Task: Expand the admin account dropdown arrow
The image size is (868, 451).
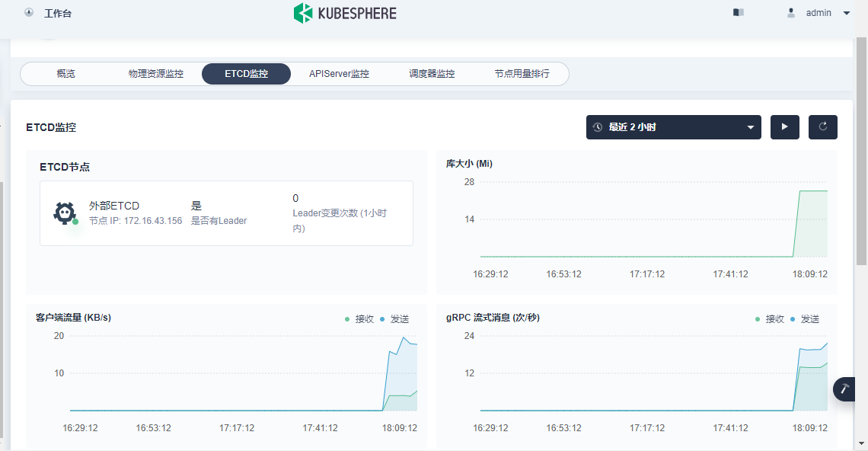Action: pyautogui.click(x=847, y=13)
